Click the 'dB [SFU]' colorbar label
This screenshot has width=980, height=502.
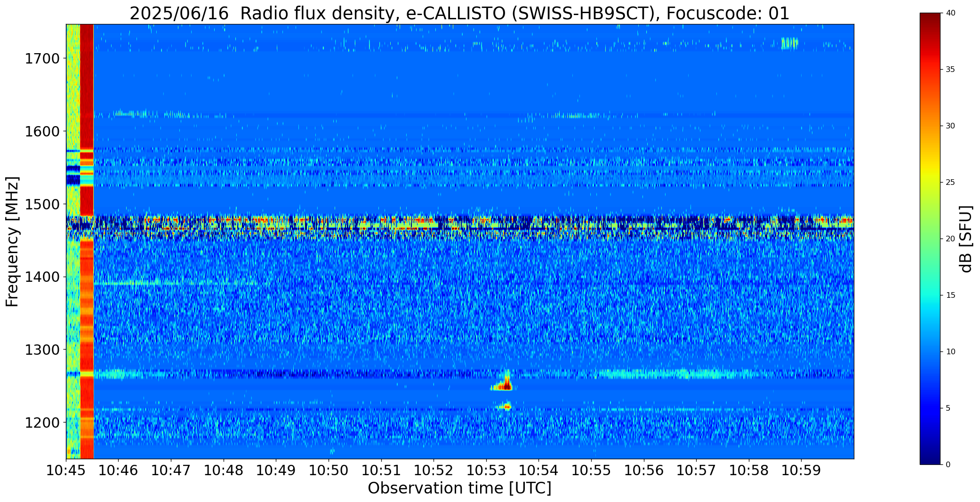pyautogui.click(x=966, y=239)
